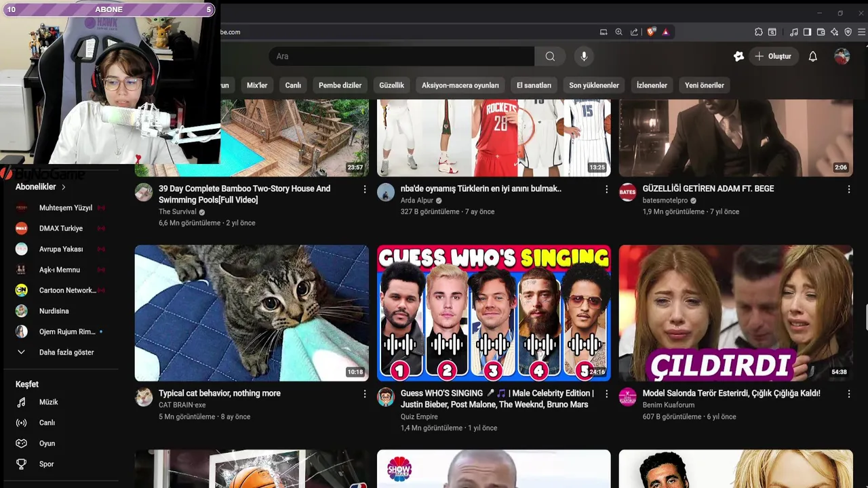Image resolution: width=868 pixels, height=488 pixels.
Task: Click Quiz Empire channel avatar
Action: [386, 397]
